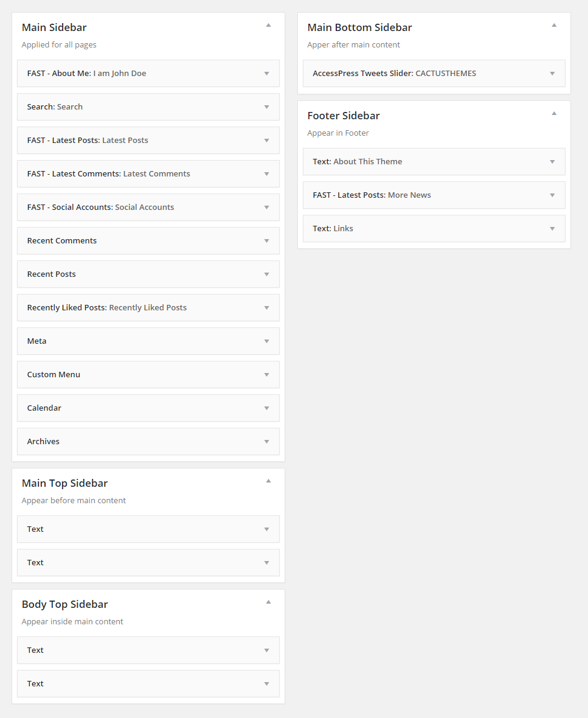Collapse the Body Top Sidebar panel
Screen dimensions: 588x718
pyautogui.click(x=268, y=602)
